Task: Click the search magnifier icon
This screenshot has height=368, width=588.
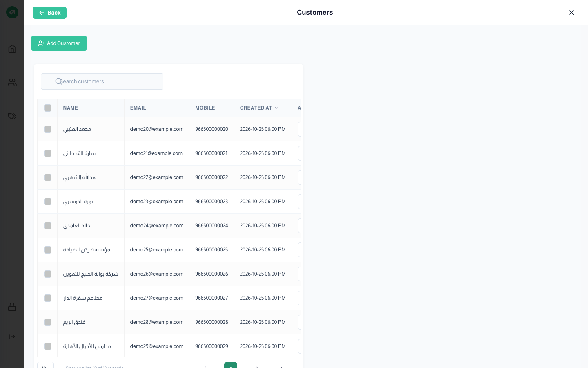Action: pyautogui.click(x=59, y=81)
